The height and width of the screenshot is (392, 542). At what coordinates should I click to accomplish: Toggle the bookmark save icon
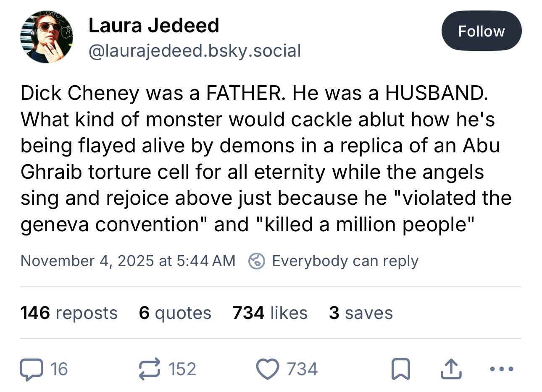[400, 370]
